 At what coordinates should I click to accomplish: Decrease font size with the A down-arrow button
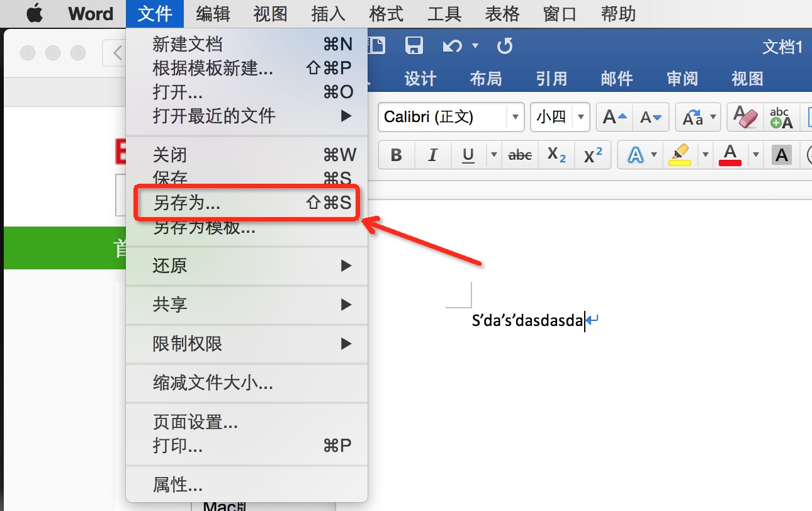(x=650, y=117)
